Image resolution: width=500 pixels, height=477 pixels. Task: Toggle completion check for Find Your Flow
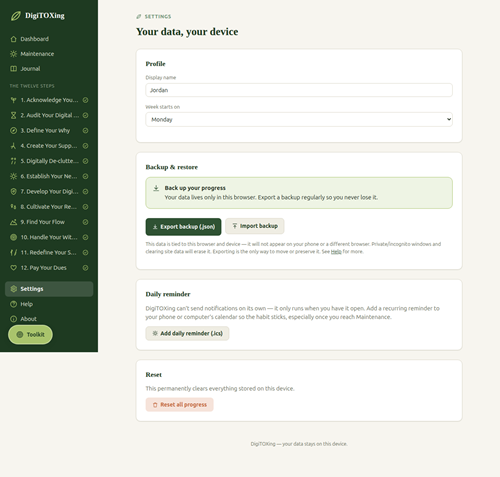tap(85, 222)
